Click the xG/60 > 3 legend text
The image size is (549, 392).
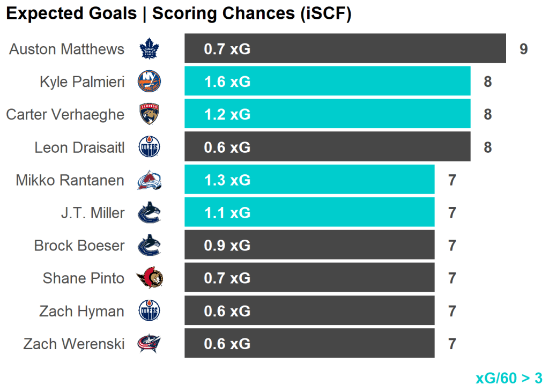(509, 378)
